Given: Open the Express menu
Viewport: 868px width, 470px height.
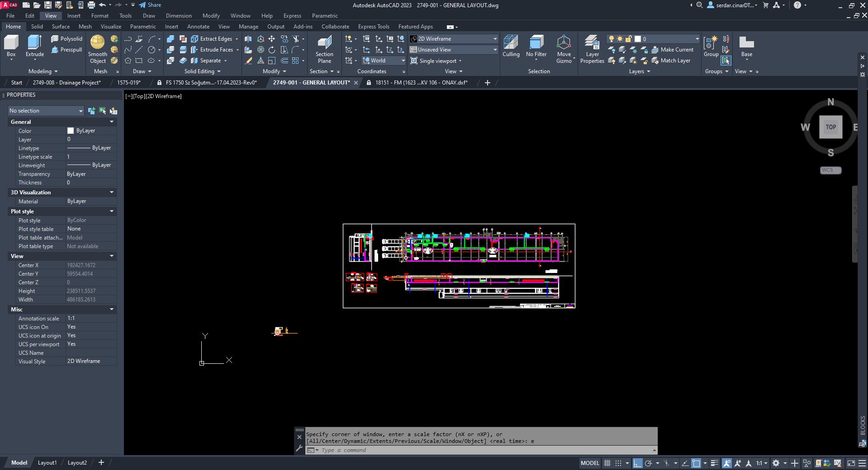Looking at the screenshot, I should pos(292,15).
